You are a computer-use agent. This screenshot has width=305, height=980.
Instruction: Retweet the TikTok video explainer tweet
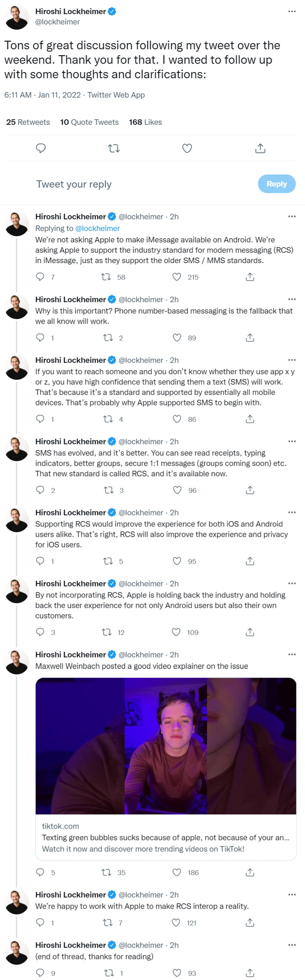point(106,872)
